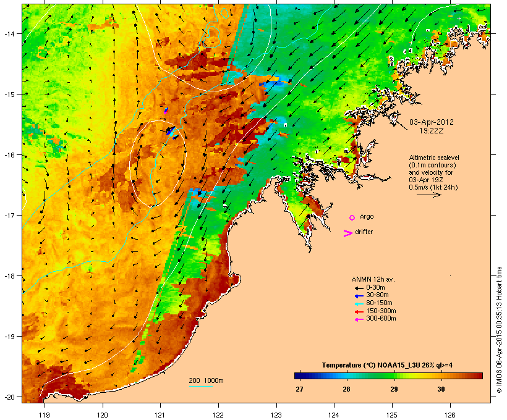Click the cyan 200 1000m isobath line sample
Viewport: 507px width, 420px height.
(200, 386)
